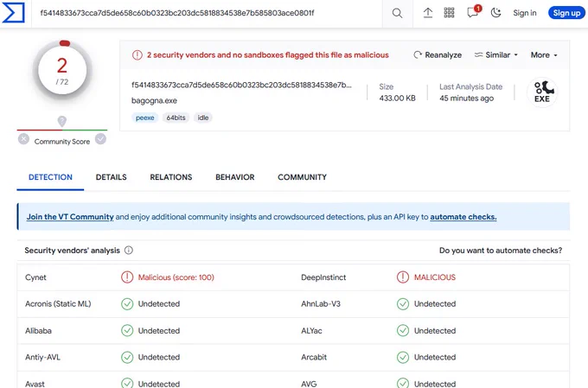The height and width of the screenshot is (388, 588).
Task: Switch to the DETAILS tab
Action: click(x=111, y=177)
